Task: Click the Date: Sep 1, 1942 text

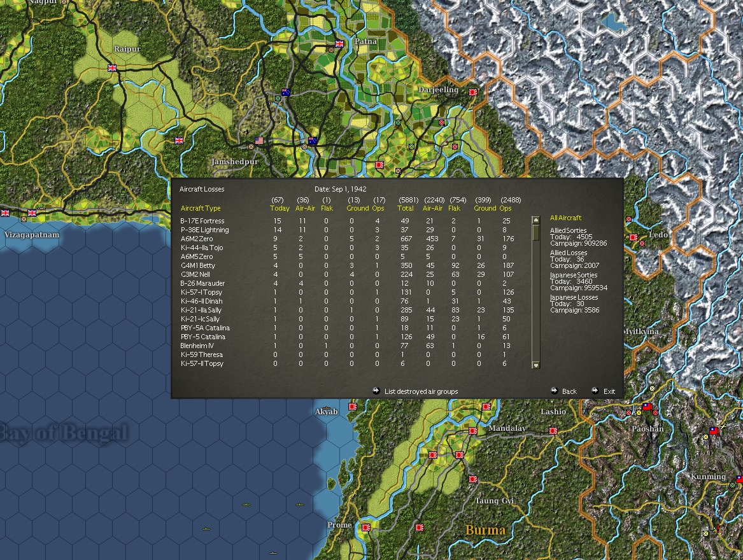Action: coord(340,189)
